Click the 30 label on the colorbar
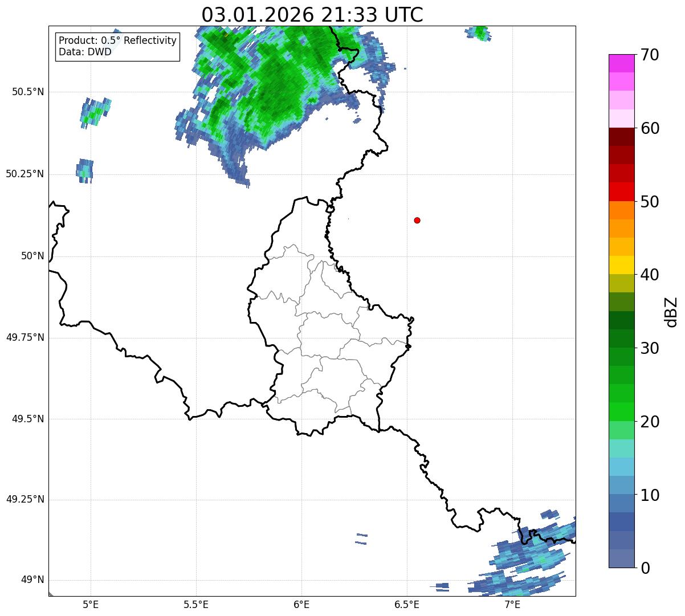Viewport: 685px width, 616px height. point(650,348)
